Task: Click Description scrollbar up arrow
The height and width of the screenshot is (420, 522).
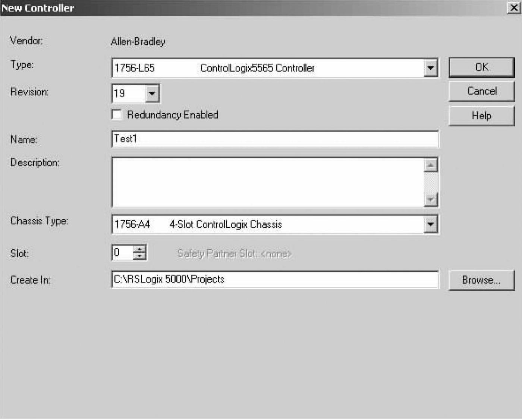Action: coord(431,165)
